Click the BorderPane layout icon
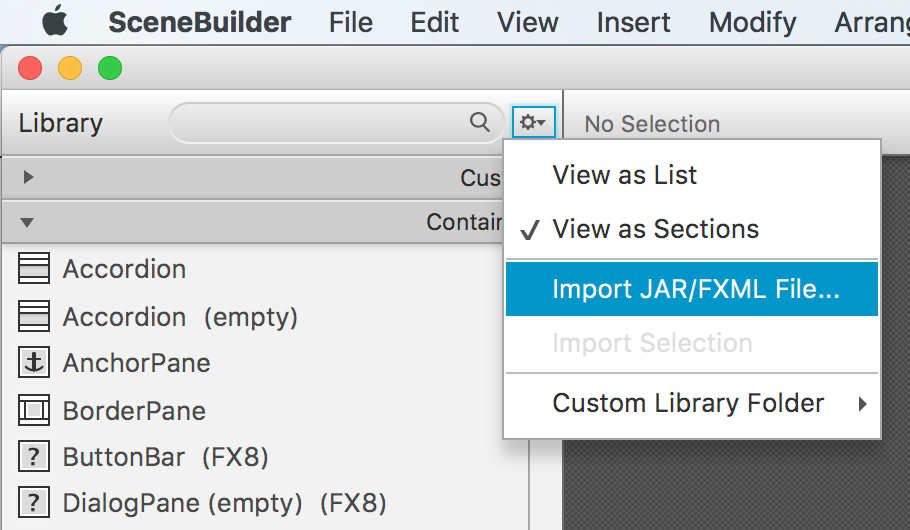 pos(34,410)
